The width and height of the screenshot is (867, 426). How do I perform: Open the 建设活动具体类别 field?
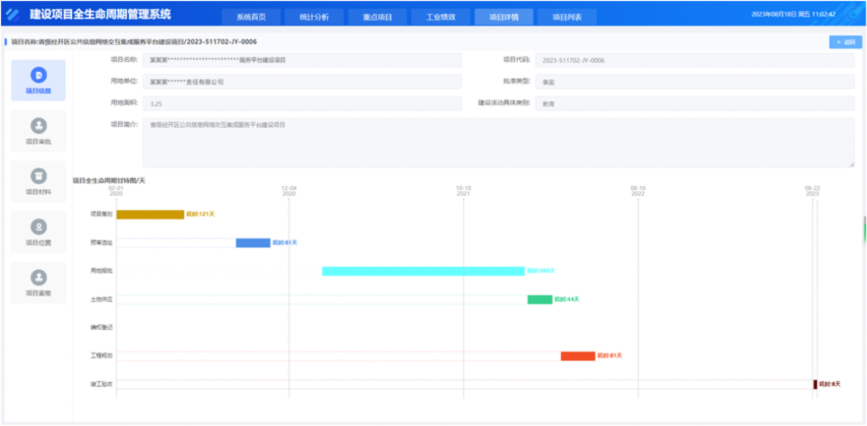point(694,102)
